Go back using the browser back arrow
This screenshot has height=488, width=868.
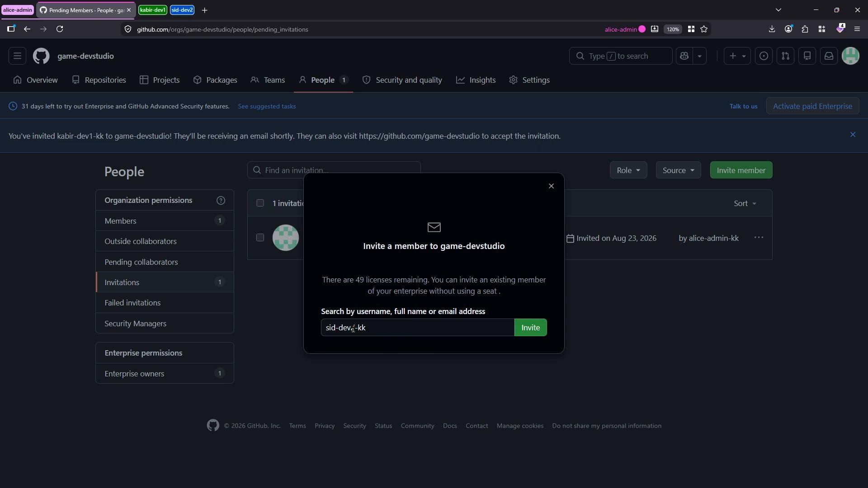pos(27,29)
